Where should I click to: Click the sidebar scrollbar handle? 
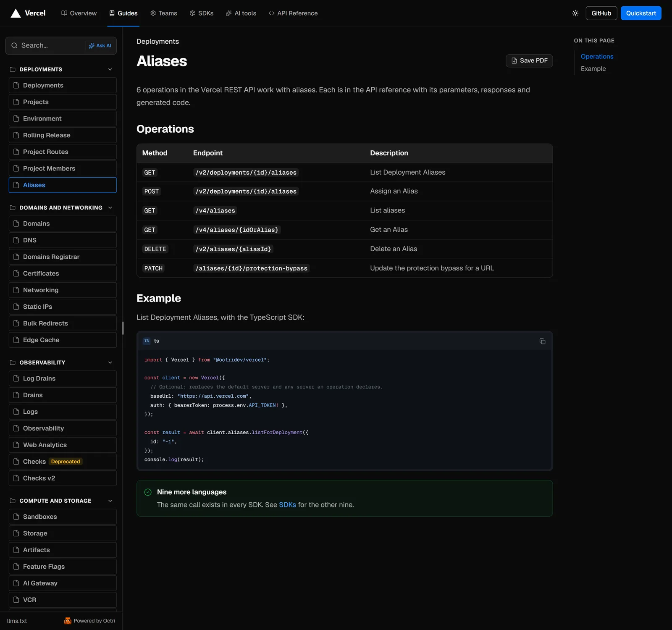tap(123, 328)
